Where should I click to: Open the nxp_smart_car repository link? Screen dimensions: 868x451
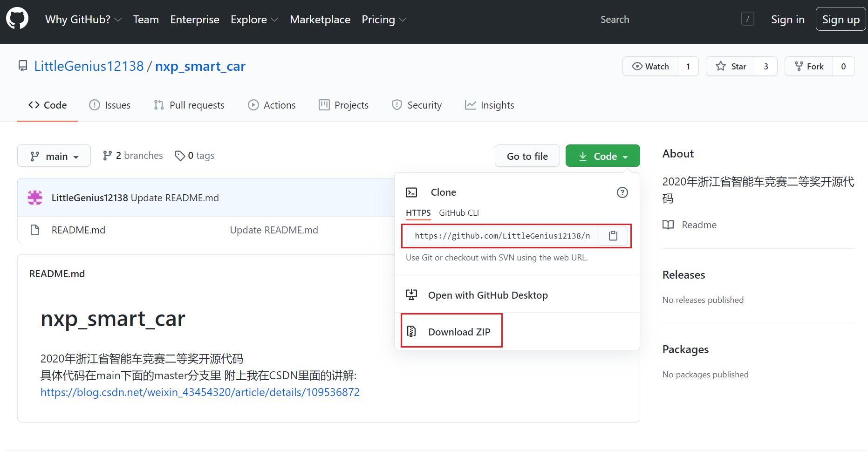pos(200,66)
